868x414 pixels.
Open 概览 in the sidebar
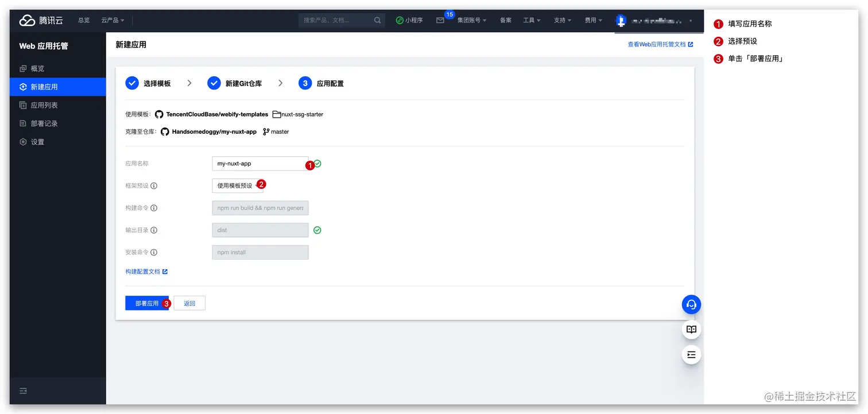58,68
